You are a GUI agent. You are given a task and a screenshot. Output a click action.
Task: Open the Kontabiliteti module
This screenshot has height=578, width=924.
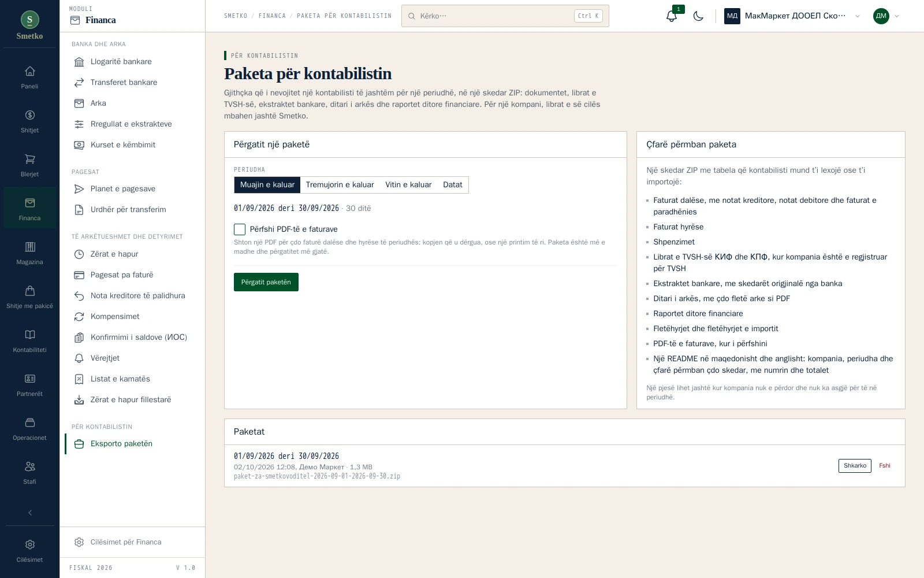29,341
